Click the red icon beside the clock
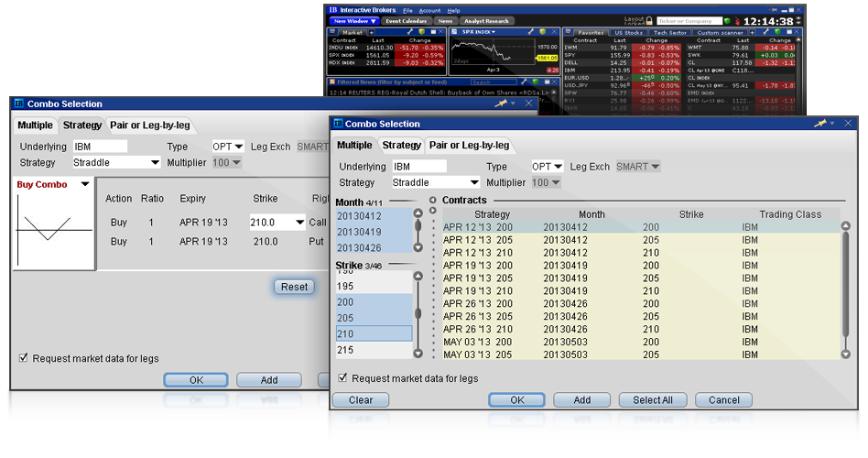The image size is (868, 458). coord(737,21)
